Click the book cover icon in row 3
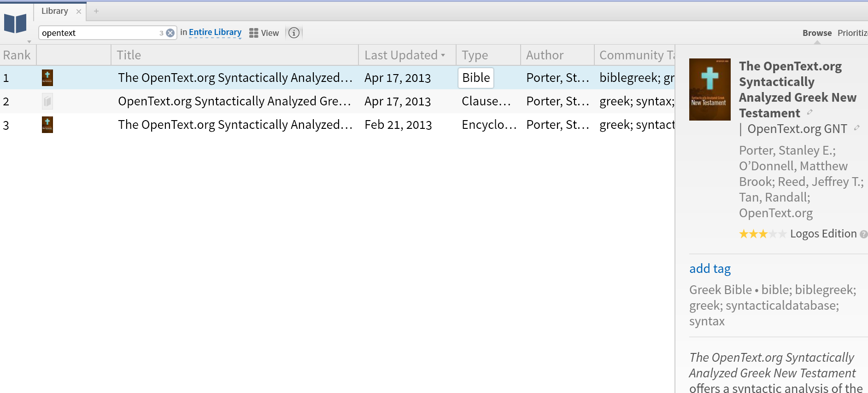Image resolution: width=868 pixels, height=393 pixels. [x=47, y=125]
